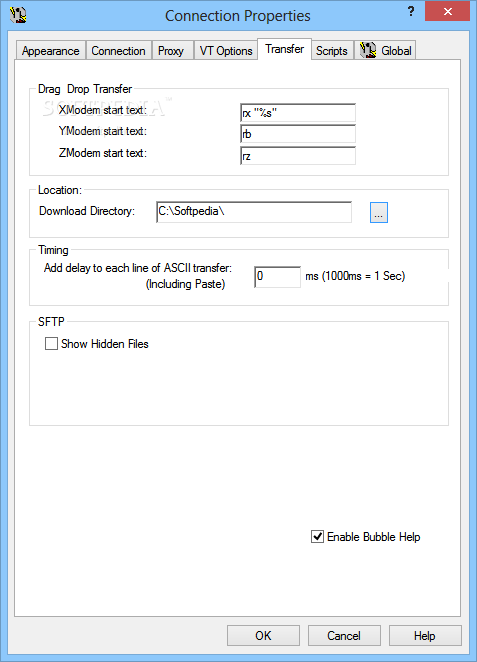Click the 'ms (1000ms = 1 Sec)' text

[355, 276]
